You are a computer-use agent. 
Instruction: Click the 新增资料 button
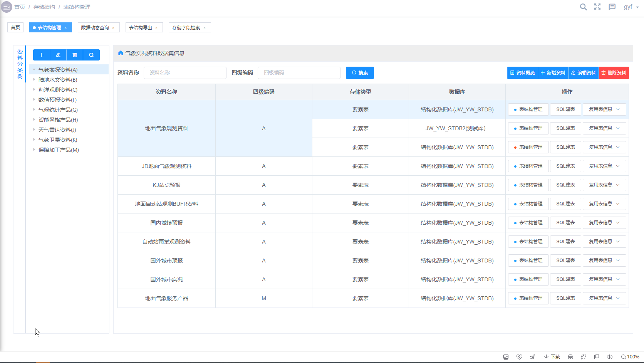coord(553,73)
